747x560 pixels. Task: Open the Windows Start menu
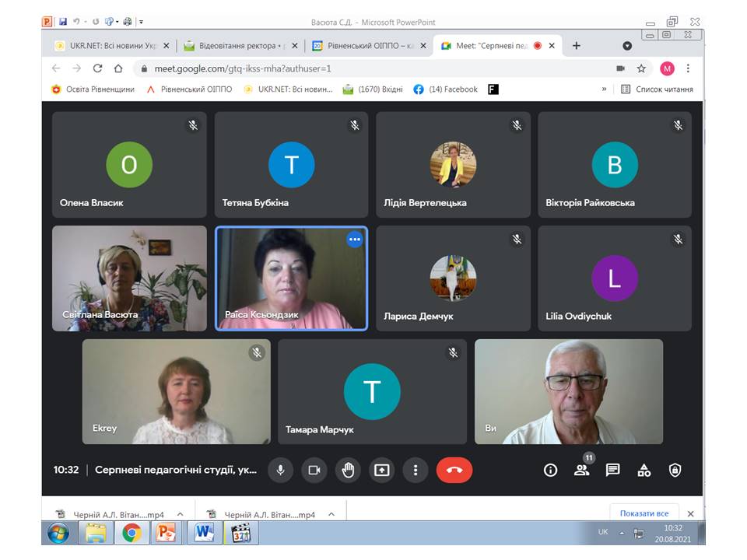tap(58, 533)
